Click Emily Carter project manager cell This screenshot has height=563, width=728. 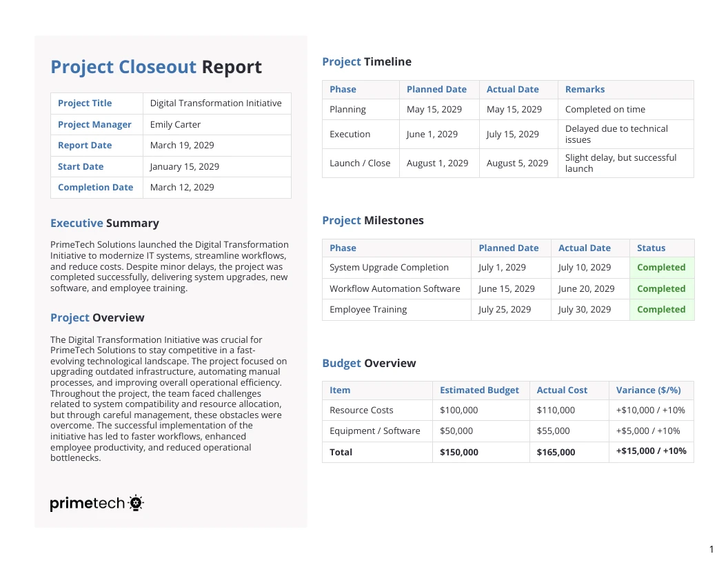[174, 124]
